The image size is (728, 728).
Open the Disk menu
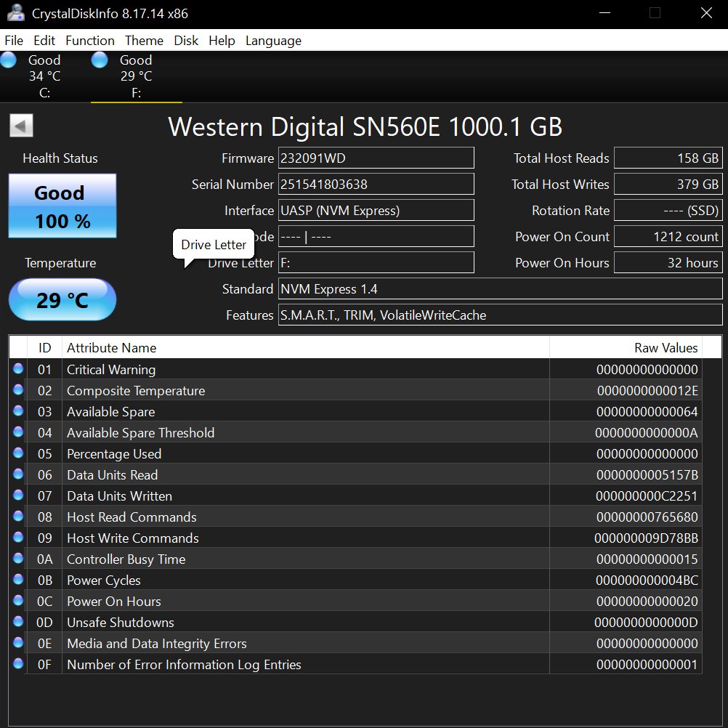pyautogui.click(x=186, y=41)
